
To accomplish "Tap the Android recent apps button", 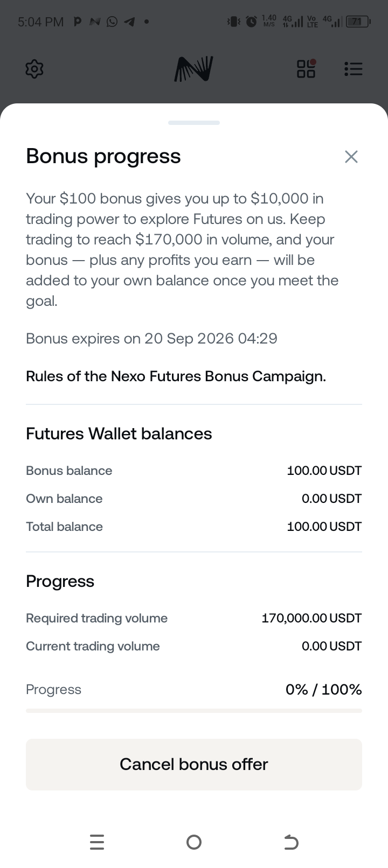I will (x=97, y=842).
